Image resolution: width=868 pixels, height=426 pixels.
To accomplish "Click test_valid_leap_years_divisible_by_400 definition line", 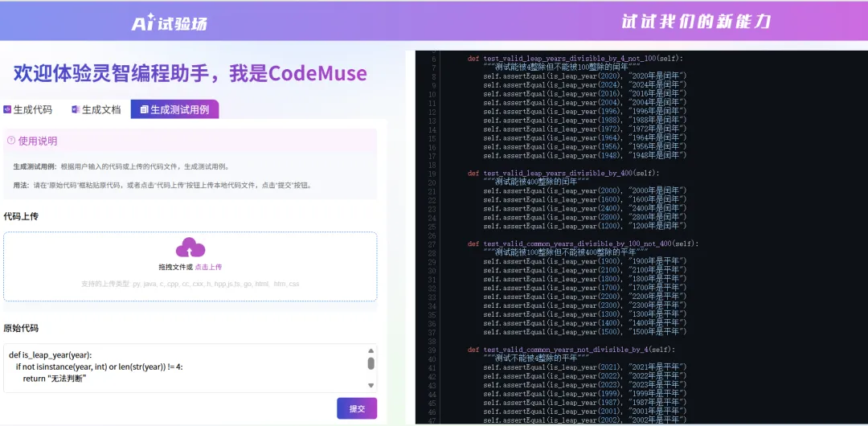I will 563,173.
